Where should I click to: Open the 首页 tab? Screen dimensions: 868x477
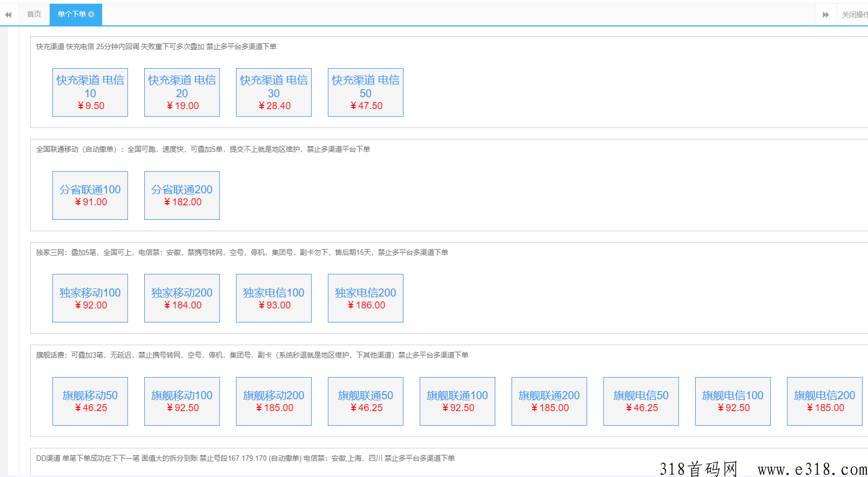point(34,15)
